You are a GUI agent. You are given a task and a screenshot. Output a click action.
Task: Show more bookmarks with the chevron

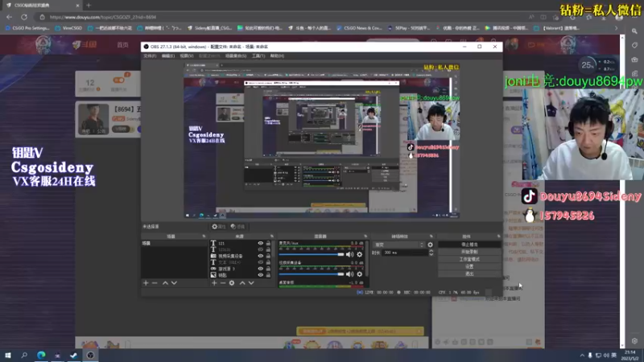click(x=616, y=28)
